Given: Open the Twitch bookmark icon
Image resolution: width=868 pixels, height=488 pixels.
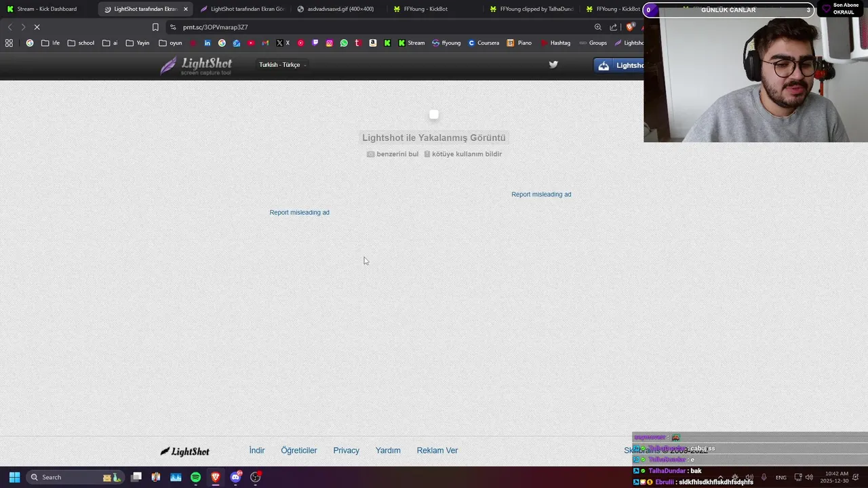Looking at the screenshot, I should pyautogui.click(x=315, y=43).
